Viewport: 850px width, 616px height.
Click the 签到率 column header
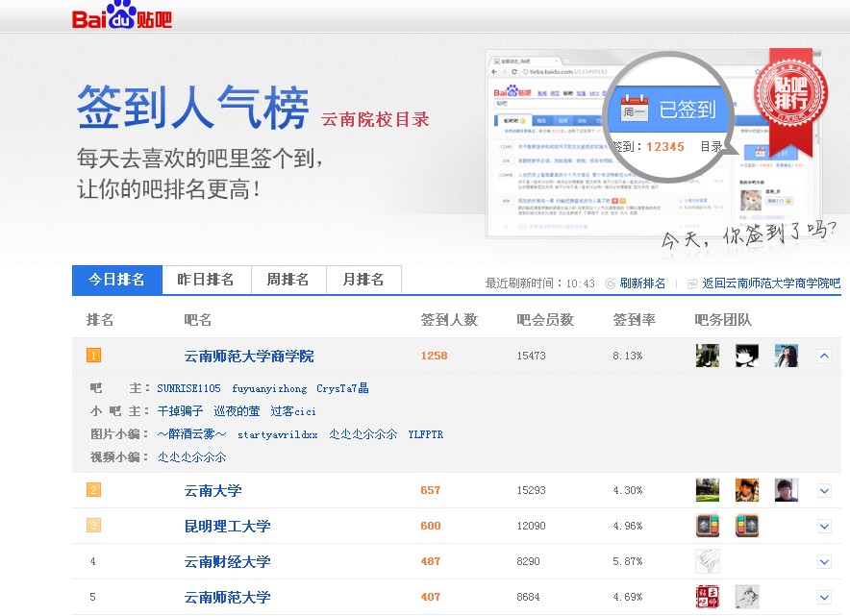635,320
